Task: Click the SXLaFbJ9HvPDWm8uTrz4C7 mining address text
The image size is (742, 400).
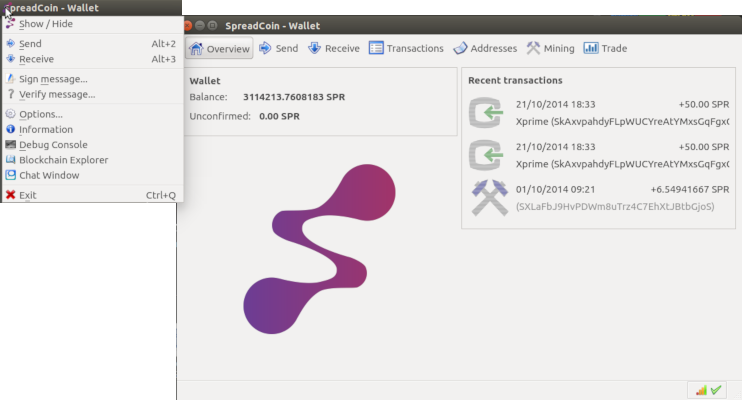Action: point(615,206)
